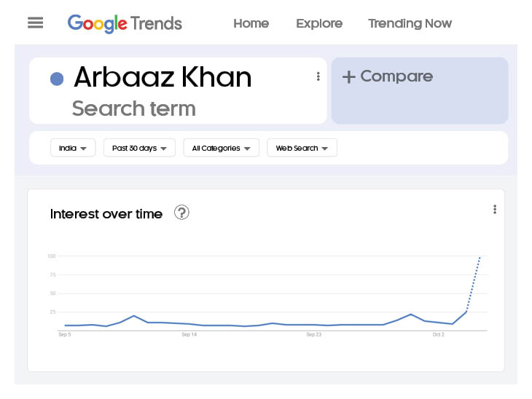Image resolution: width=532 pixels, height=399 pixels.
Task: Edit the Arbaaz Khan search term
Action: click(163, 78)
